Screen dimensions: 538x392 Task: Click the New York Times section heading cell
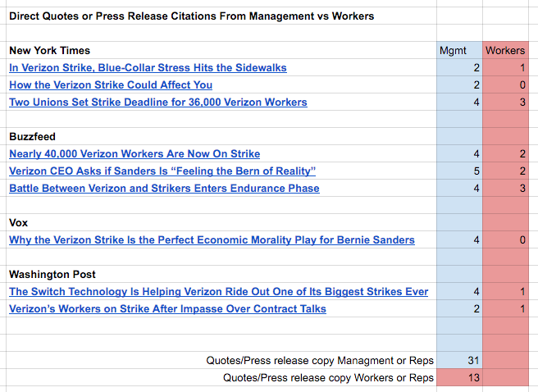(x=49, y=51)
